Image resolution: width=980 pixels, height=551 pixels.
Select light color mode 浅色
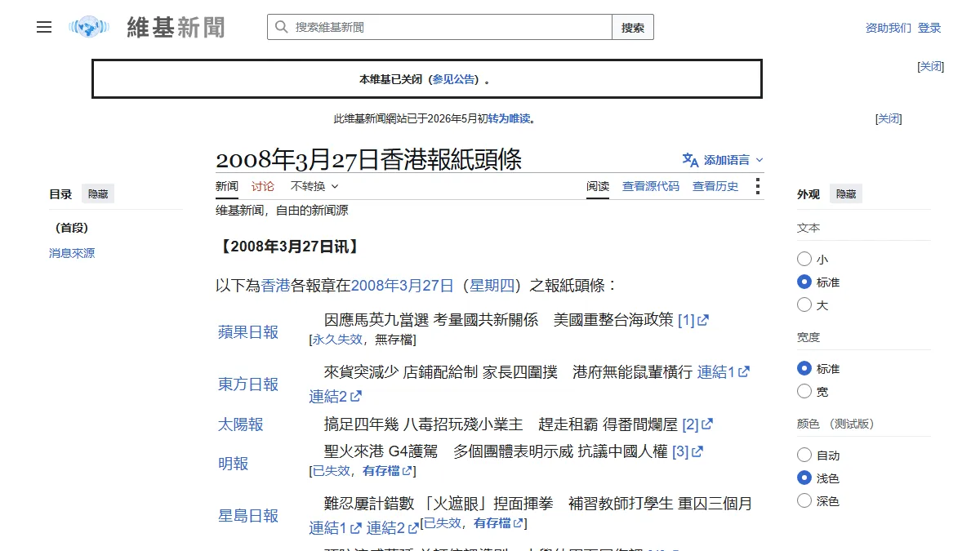click(804, 478)
